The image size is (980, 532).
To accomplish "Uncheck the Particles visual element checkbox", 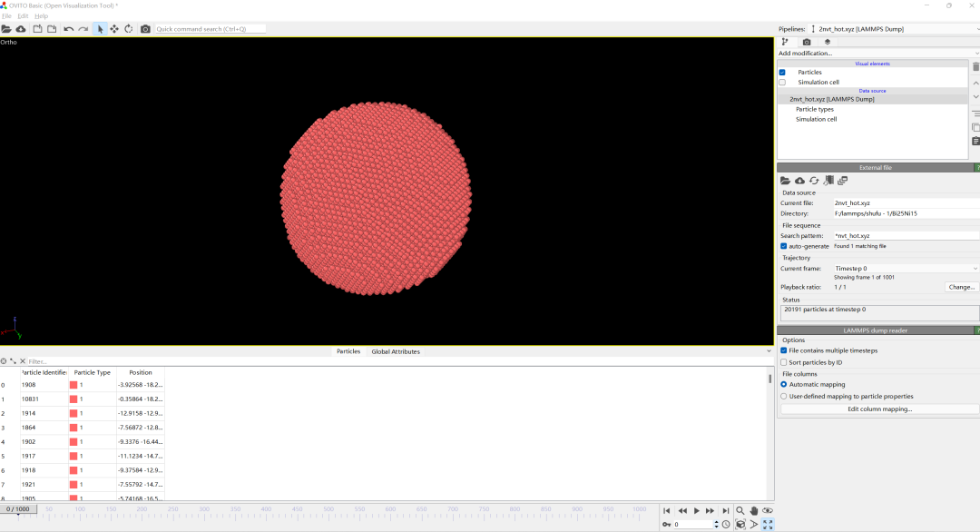I will click(x=782, y=72).
